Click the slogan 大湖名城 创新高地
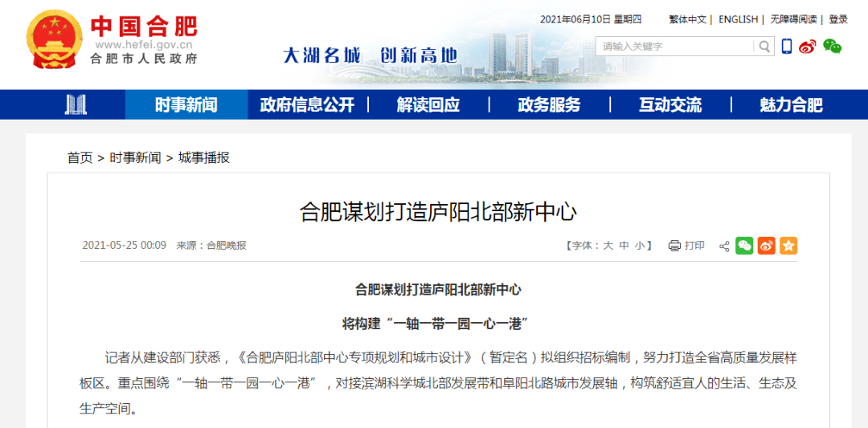868x428 pixels. point(371,55)
